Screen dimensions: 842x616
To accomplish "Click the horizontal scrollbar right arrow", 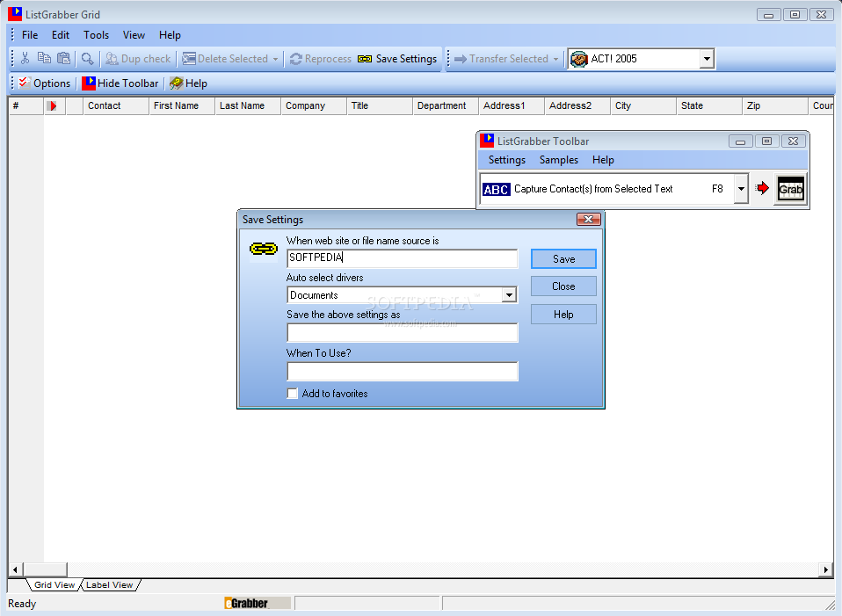I will click(x=825, y=569).
